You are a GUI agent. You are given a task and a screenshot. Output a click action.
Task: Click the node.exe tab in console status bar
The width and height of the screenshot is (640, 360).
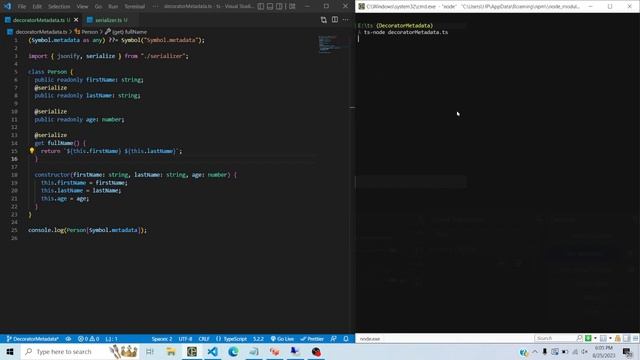pyautogui.click(x=370, y=339)
